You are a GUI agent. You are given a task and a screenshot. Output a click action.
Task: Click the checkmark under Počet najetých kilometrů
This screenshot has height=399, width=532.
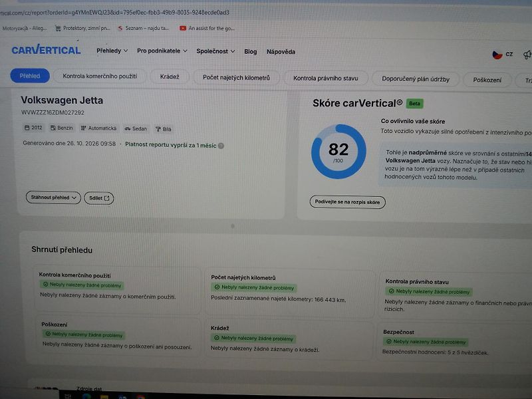217,287
